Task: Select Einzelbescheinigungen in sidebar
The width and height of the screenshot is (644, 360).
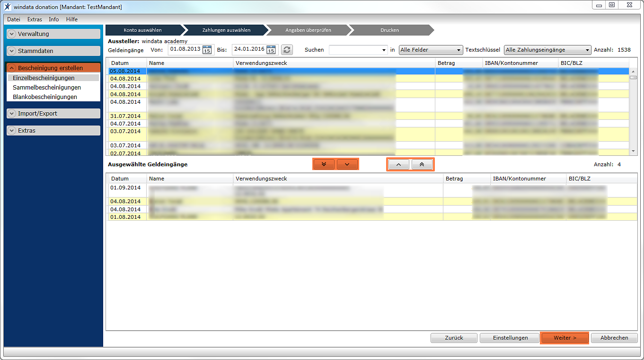Action: pos(53,78)
